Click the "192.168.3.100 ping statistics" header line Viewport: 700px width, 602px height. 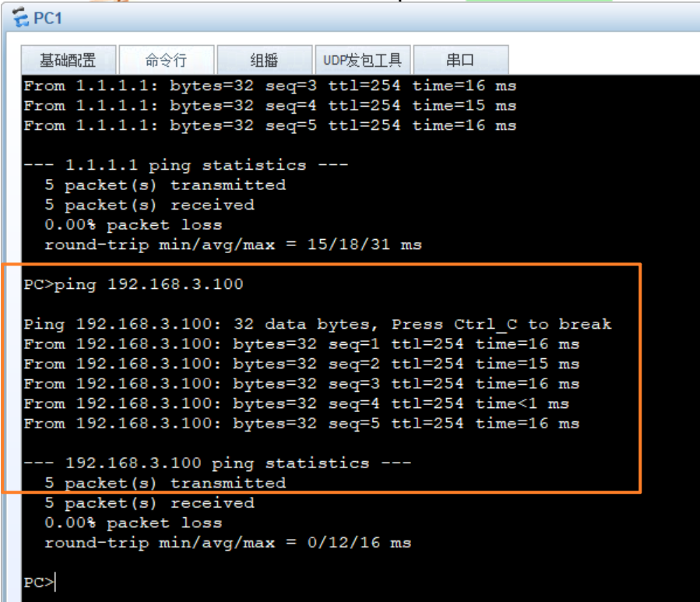click(x=216, y=463)
